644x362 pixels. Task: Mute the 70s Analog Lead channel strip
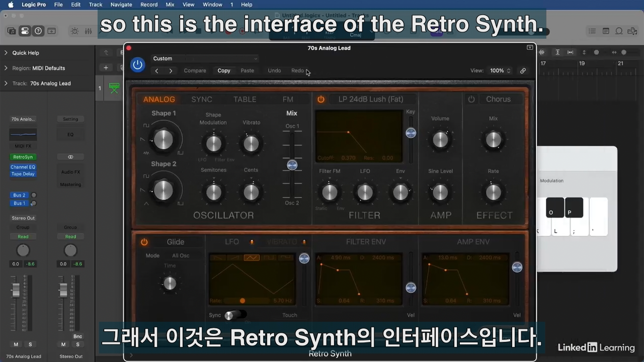pyautogui.click(x=16, y=344)
